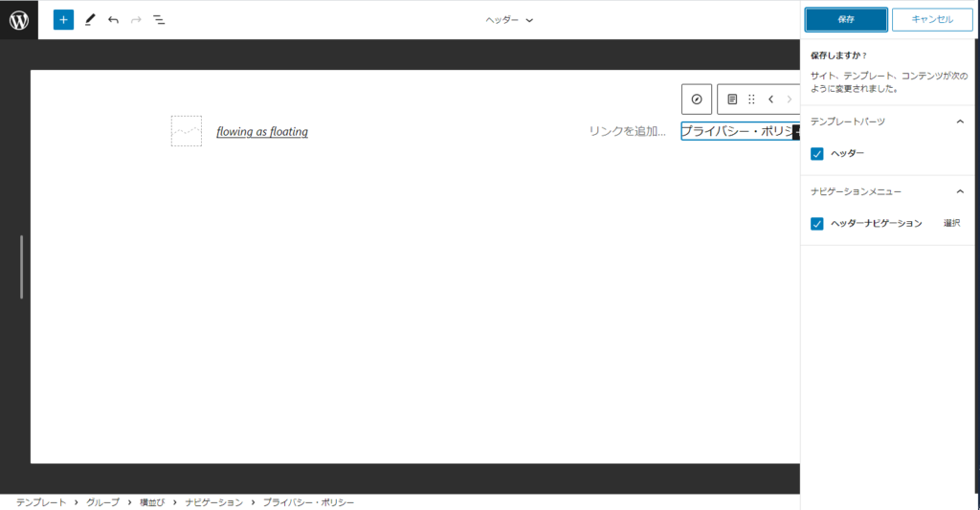The width and height of the screenshot is (980, 510).
Task: Click the キャンセル cancel button
Action: click(x=931, y=19)
